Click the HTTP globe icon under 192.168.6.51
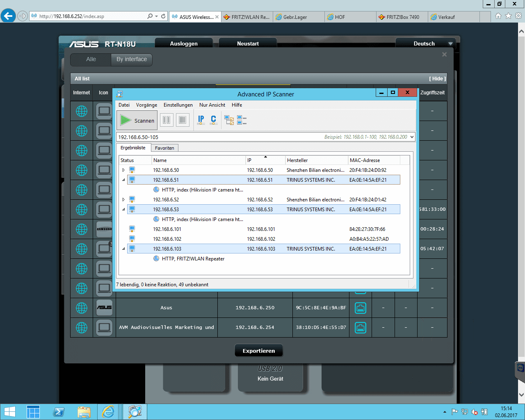 click(x=156, y=189)
